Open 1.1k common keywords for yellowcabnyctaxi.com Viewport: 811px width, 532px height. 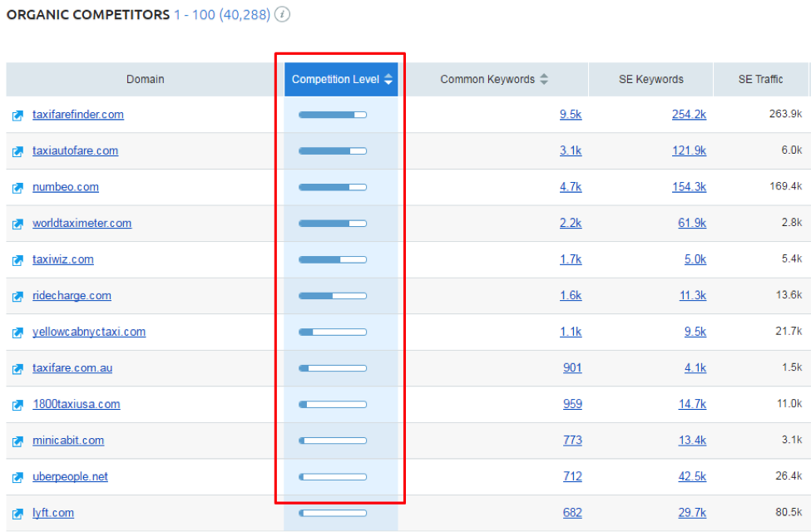571,332
